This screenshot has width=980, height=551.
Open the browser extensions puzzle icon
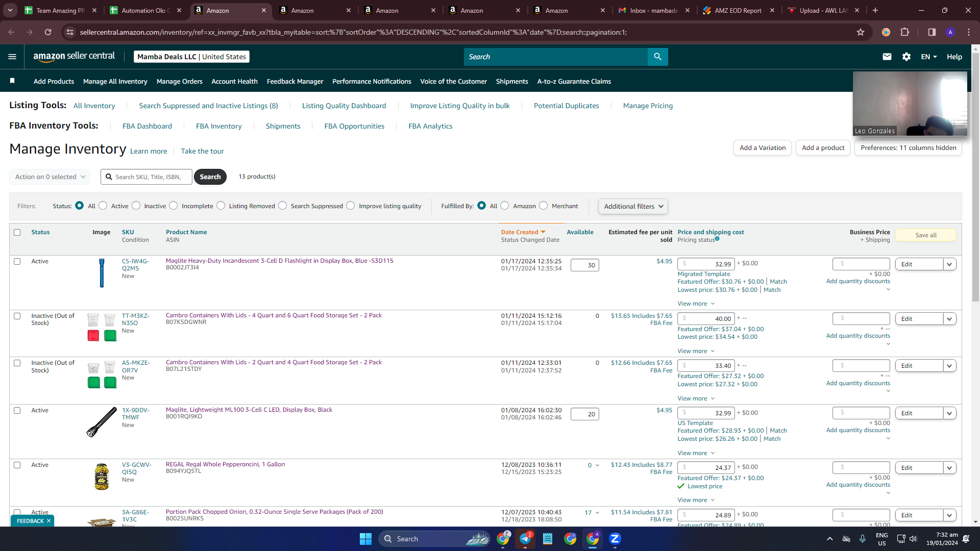905,32
